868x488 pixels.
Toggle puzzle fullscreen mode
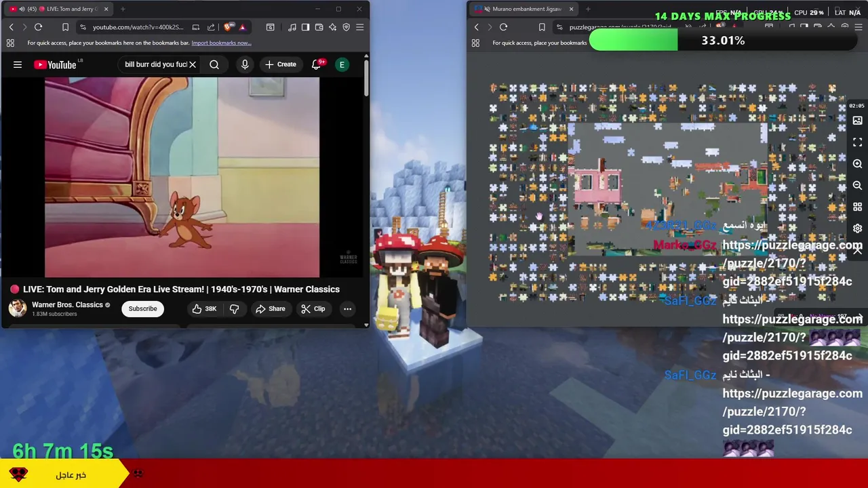[x=857, y=142]
